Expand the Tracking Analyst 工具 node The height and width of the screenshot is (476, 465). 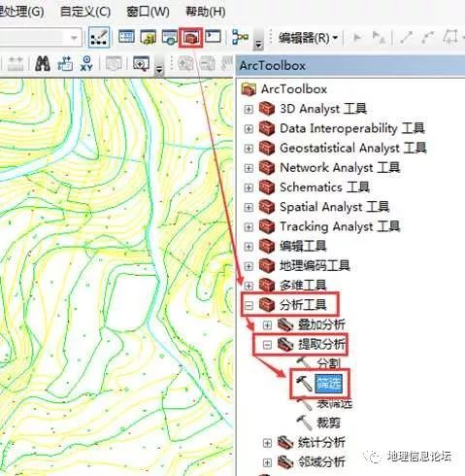coord(249,227)
